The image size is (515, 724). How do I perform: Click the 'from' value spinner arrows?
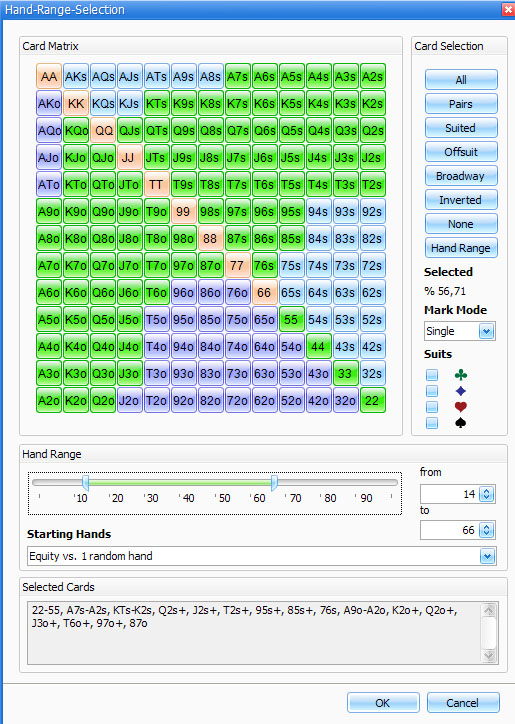click(x=486, y=494)
